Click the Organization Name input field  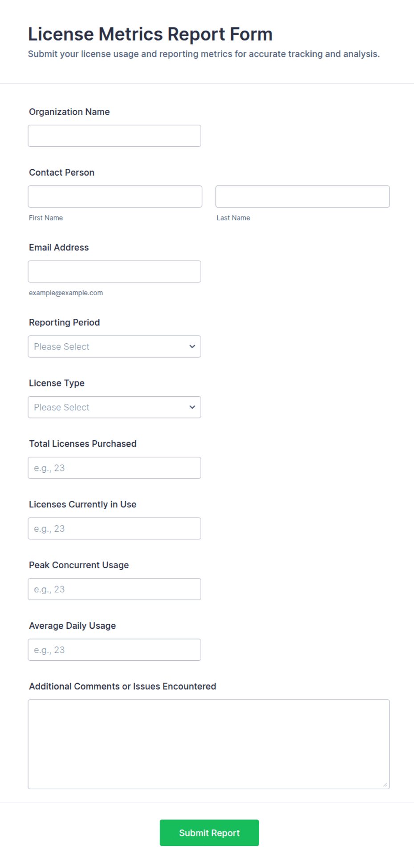pyautogui.click(x=114, y=136)
